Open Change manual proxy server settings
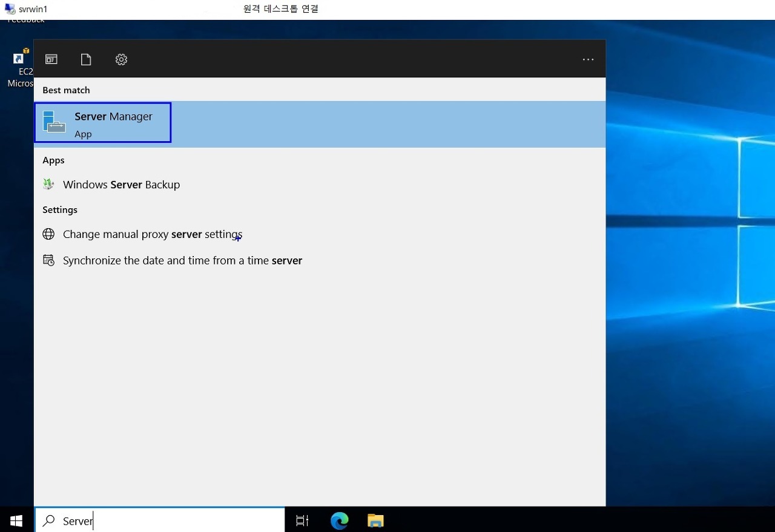Viewport: 775px width, 532px height. 320,234
